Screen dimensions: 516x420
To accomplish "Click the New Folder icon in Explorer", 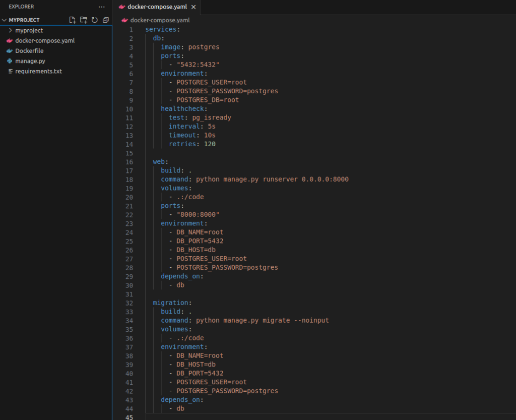I will [x=84, y=20].
